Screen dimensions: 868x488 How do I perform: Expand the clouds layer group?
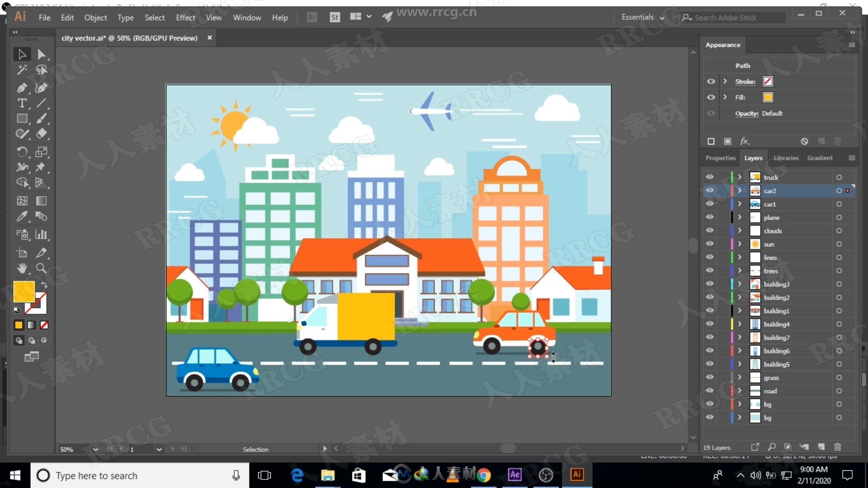pos(739,230)
